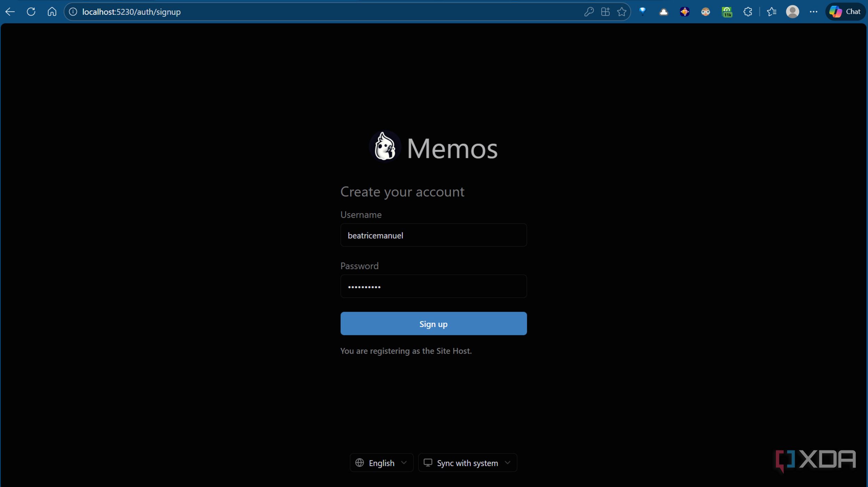Image resolution: width=868 pixels, height=487 pixels.
Task: Open the browser profile avatar
Action: coord(793,12)
